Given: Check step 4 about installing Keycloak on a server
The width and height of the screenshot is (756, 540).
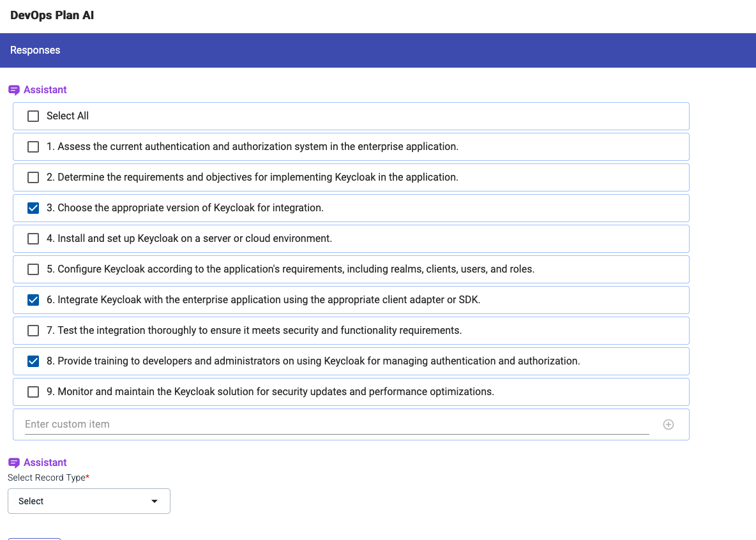Looking at the screenshot, I should [x=33, y=238].
